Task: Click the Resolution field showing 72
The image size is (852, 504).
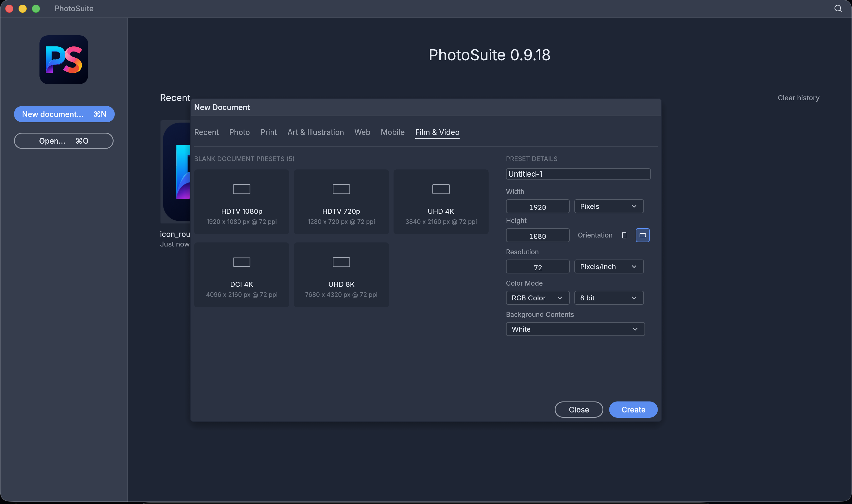Action: (537, 266)
